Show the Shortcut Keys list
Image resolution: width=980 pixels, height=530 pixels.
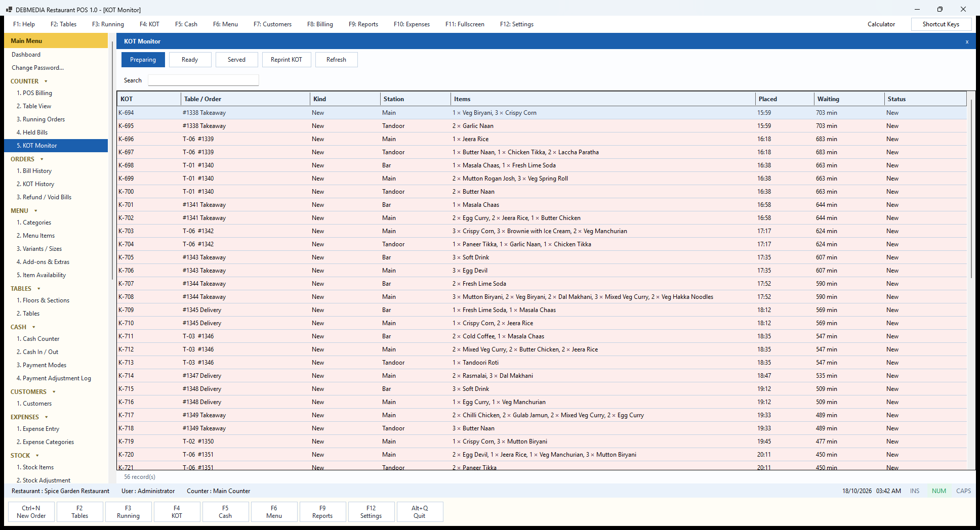pos(941,24)
